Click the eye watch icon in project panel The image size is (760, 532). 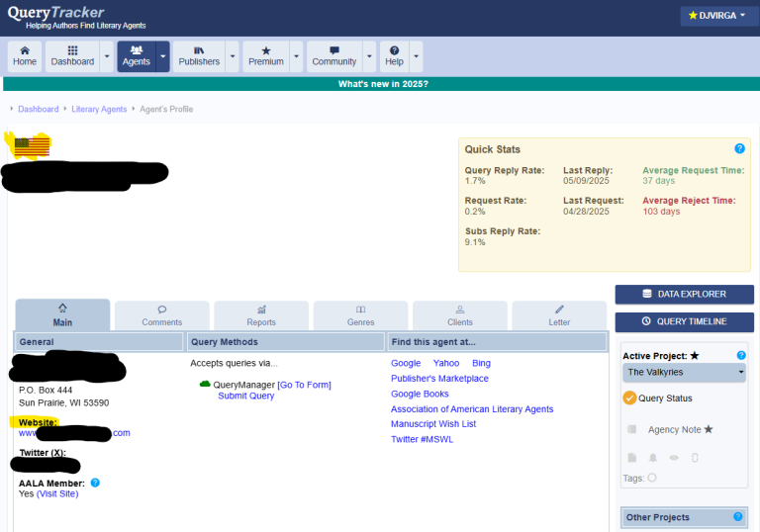click(x=674, y=458)
